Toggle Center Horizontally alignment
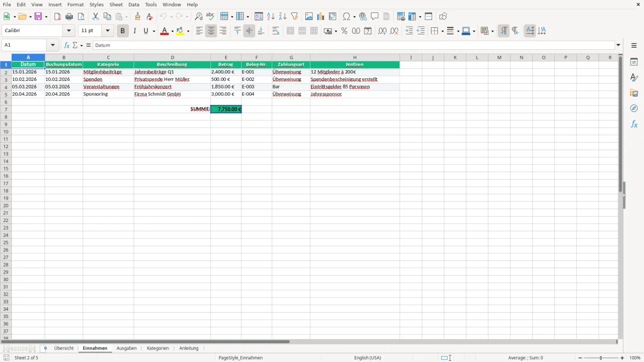The image size is (644, 362). point(211,31)
